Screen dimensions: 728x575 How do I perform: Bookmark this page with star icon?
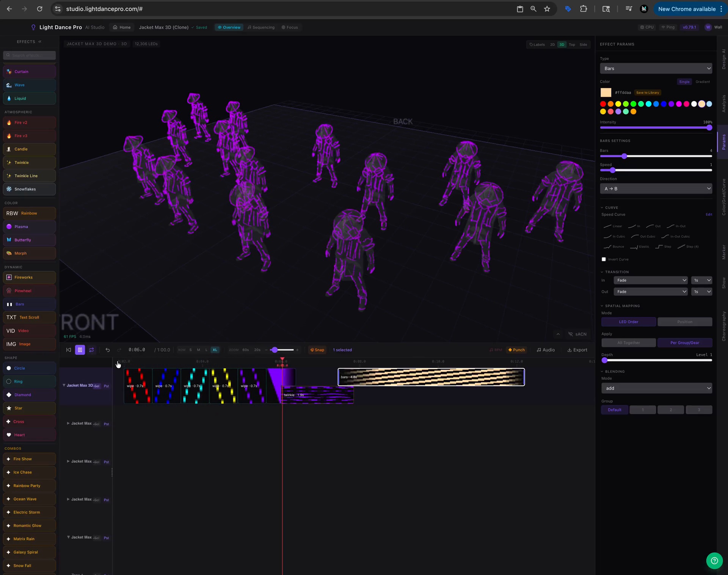pos(547,9)
